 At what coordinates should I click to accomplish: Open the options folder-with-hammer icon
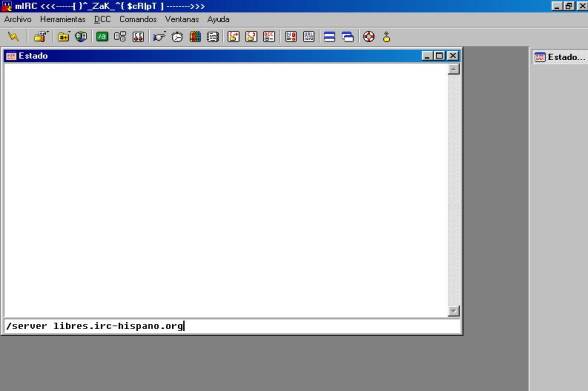click(x=41, y=37)
